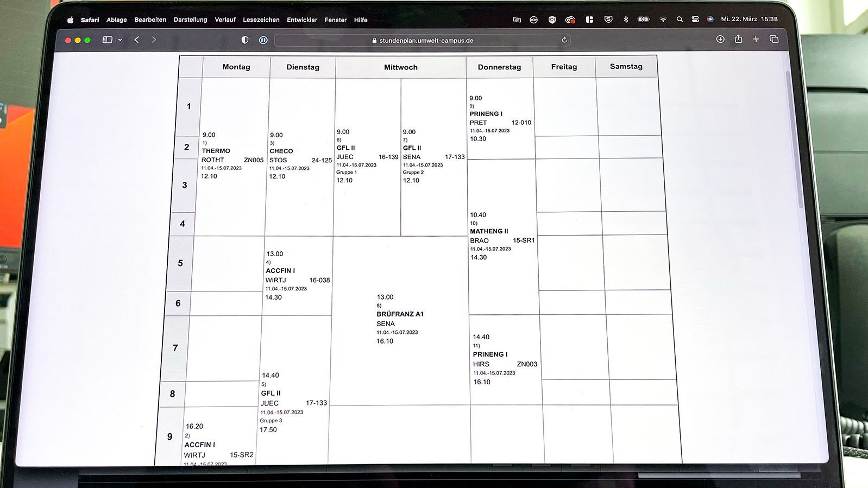Open the downloads list icon
The image size is (868, 488).
(x=720, y=39)
